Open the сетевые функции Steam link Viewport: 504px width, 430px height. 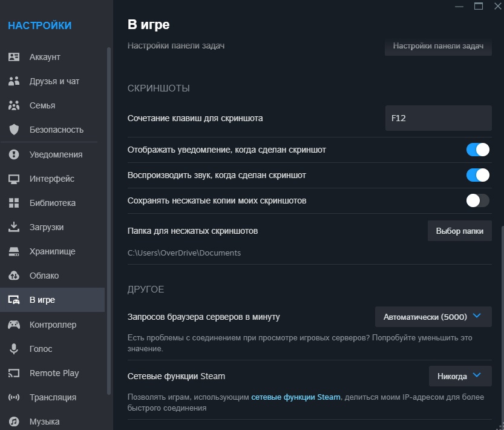(x=296, y=397)
